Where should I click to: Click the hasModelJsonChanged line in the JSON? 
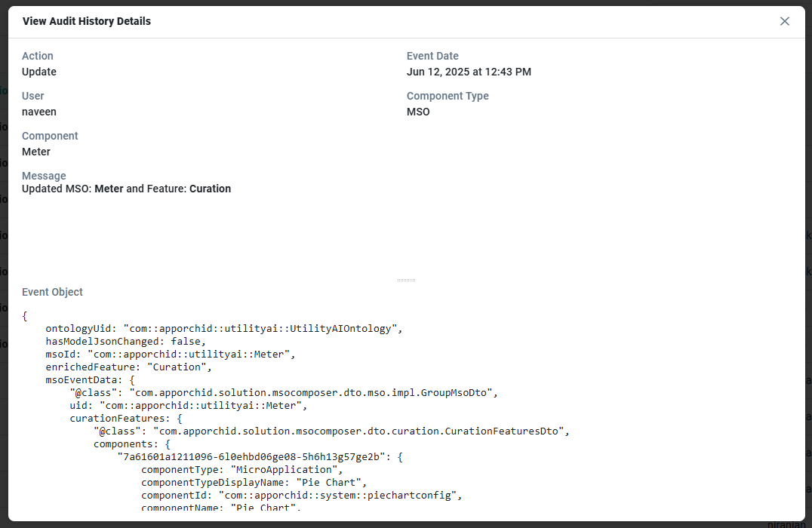click(x=126, y=342)
